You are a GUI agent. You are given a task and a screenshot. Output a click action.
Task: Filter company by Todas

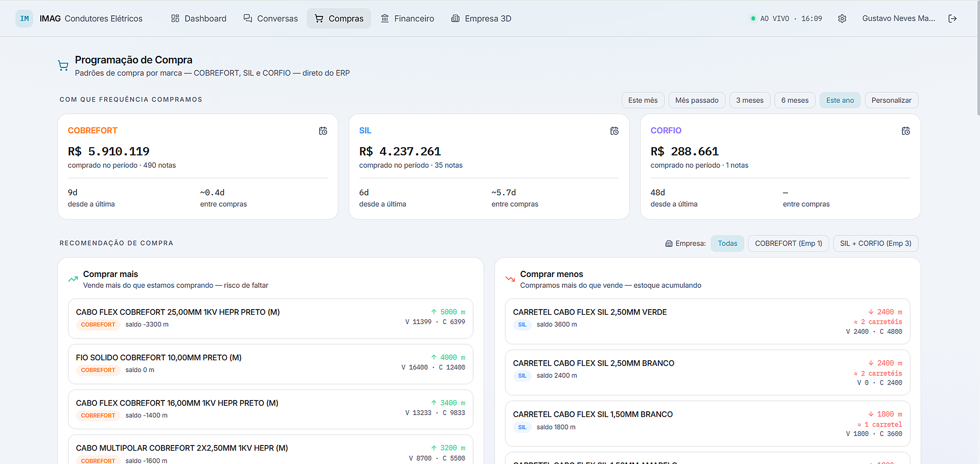click(727, 243)
